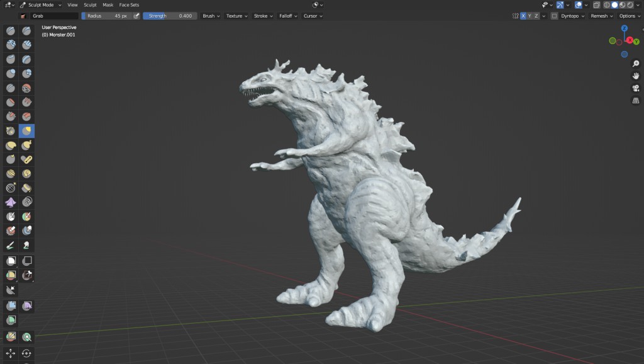Enable the Dyntopo checkbox
The image size is (644, 364).
(x=554, y=16)
